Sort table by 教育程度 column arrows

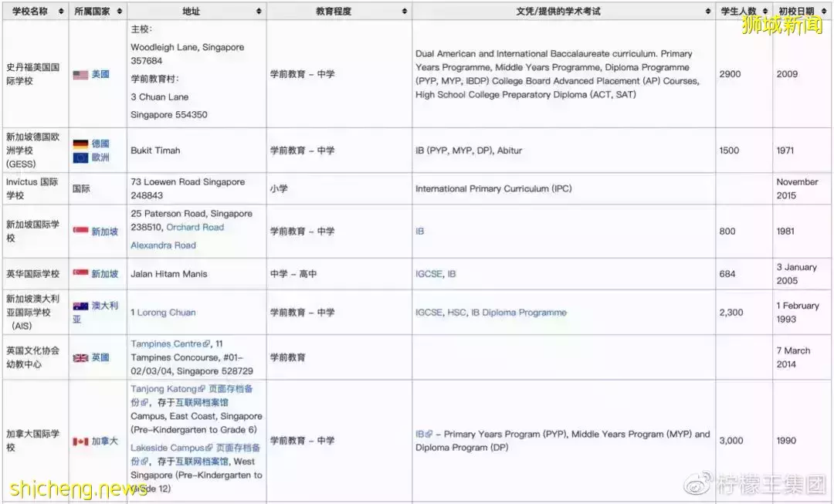click(404, 11)
